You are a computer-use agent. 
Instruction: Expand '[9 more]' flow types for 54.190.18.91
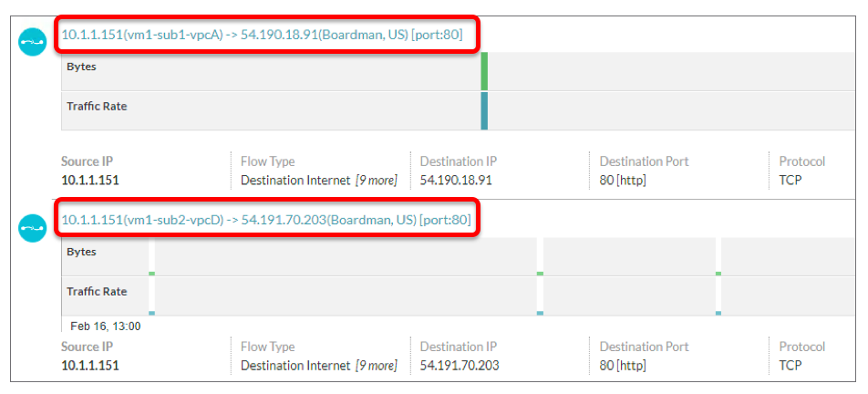376,181
